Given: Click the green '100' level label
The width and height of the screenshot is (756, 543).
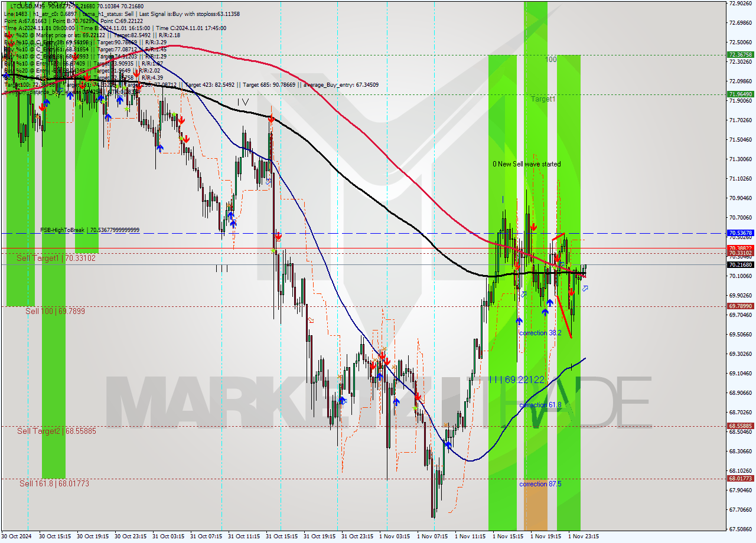Looking at the screenshot, I should [x=551, y=60].
